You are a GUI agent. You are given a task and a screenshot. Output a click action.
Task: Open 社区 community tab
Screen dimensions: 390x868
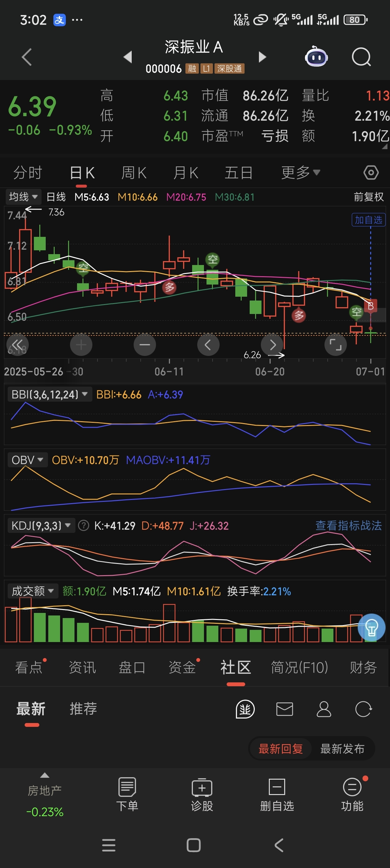pyautogui.click(x=236, y=667)
